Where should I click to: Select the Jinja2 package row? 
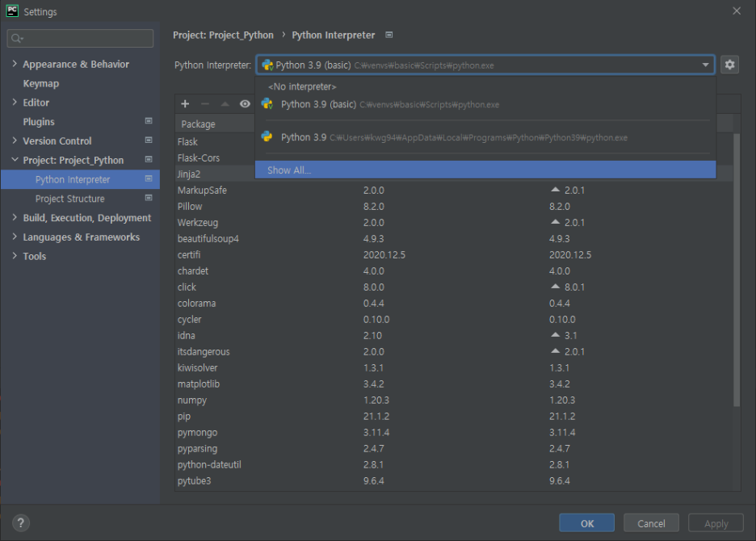[x=215, y=174]
